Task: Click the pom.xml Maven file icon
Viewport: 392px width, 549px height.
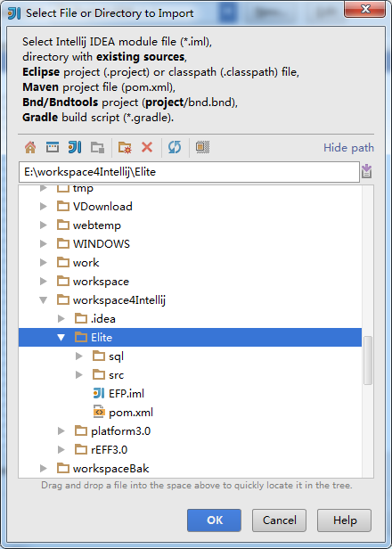Action: 99,412
